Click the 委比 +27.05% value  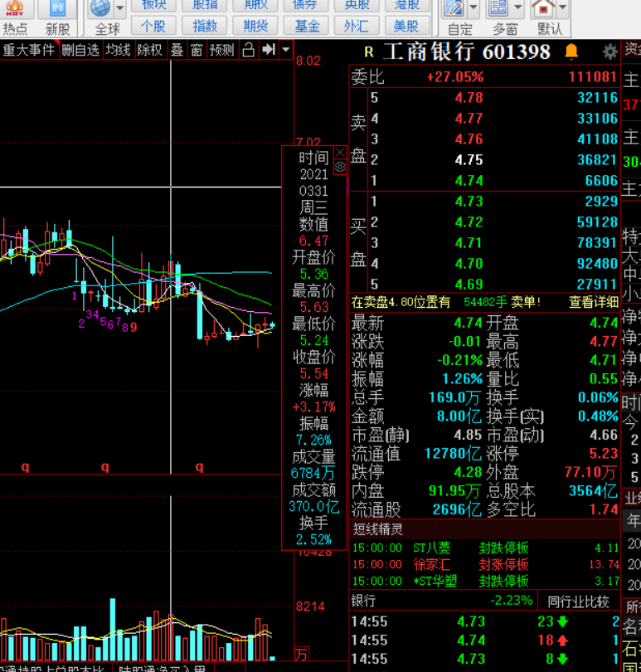click(455, 77)
